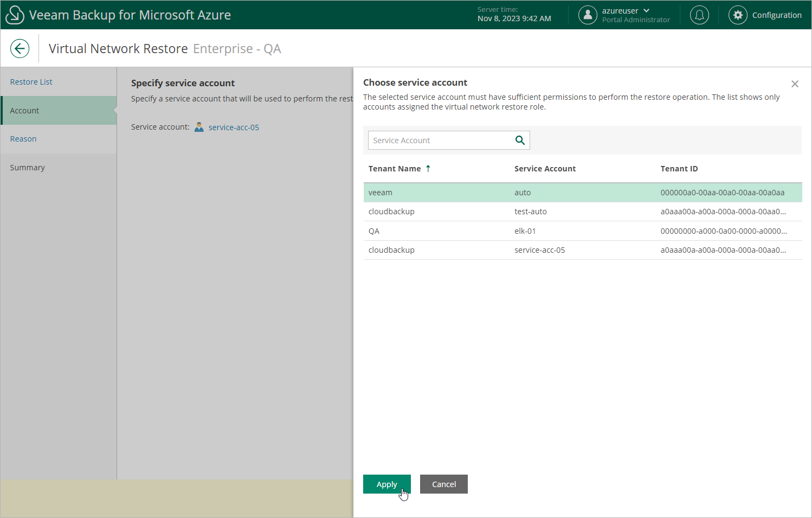Click the user icon beside service-acc-05

point(199,127)
